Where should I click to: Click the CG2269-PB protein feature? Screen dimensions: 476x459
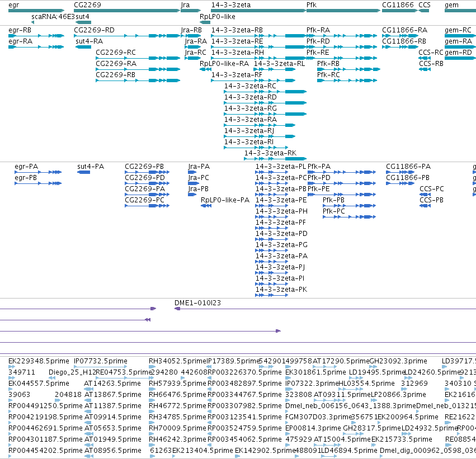click(147, 172)
